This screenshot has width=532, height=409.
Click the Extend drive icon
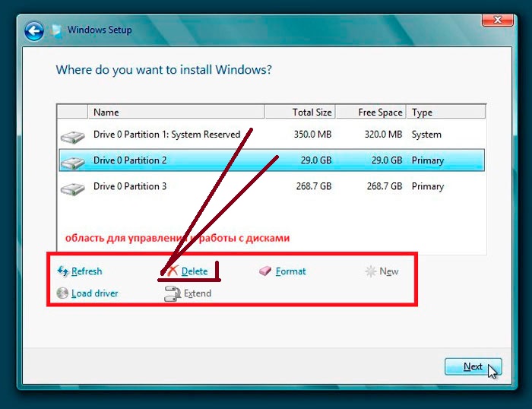click(x=173, y=294)
